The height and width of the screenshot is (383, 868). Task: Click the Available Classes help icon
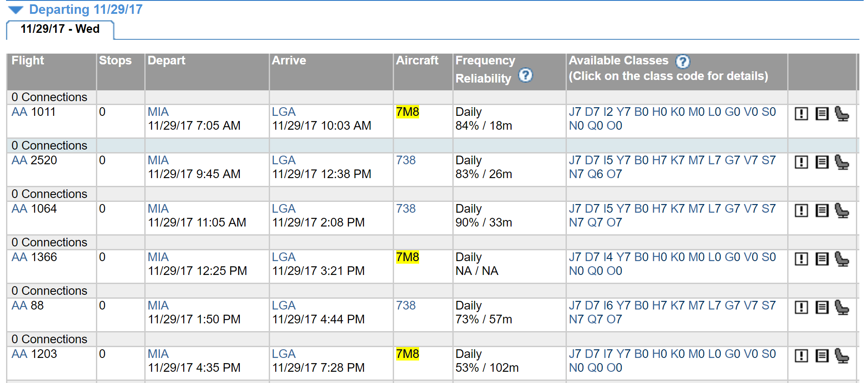tap(683, 61)
